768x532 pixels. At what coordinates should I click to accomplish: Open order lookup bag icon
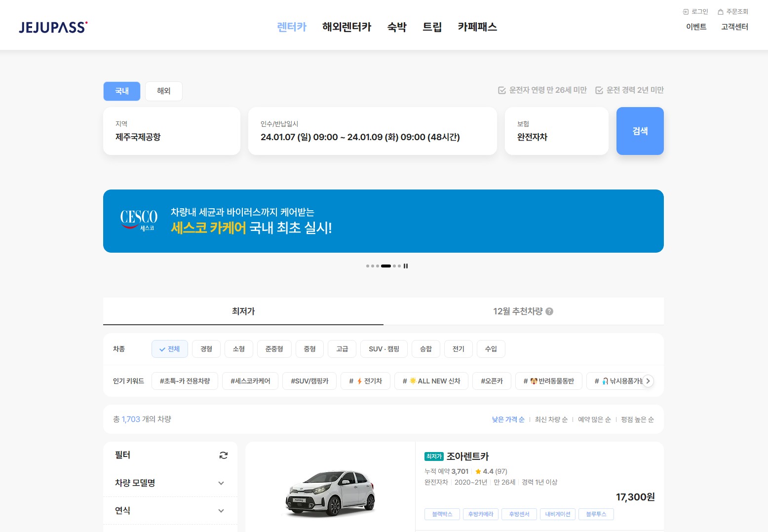click(x=721, y=12)
